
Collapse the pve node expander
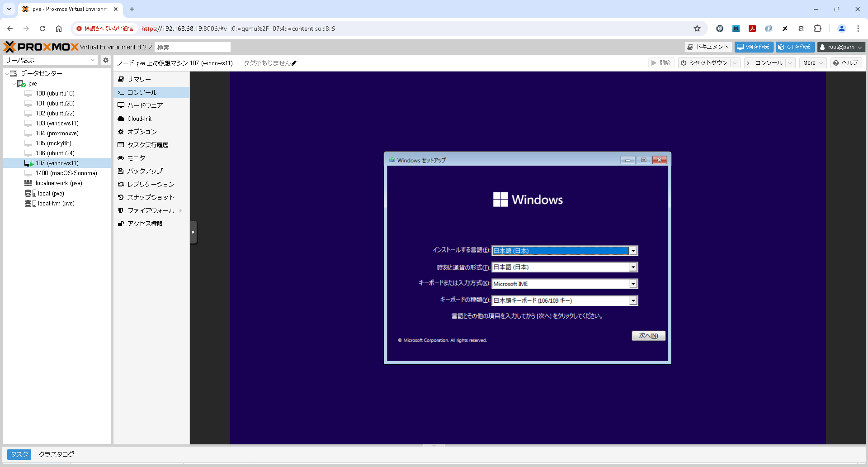tap(14, 84)
